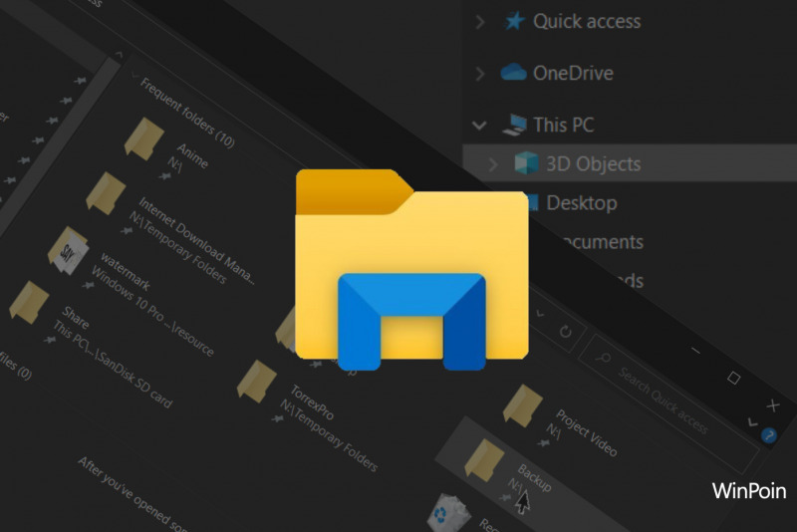The height and width of the screenshot is (532, 797).
Task: Click the 'Anime' folder name
Action: click(x=192, y=156)
